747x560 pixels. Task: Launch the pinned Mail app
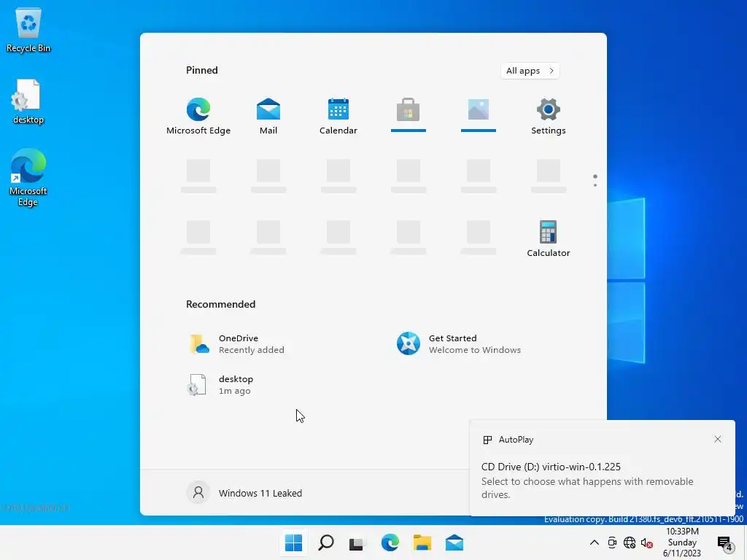pos(268,116)
